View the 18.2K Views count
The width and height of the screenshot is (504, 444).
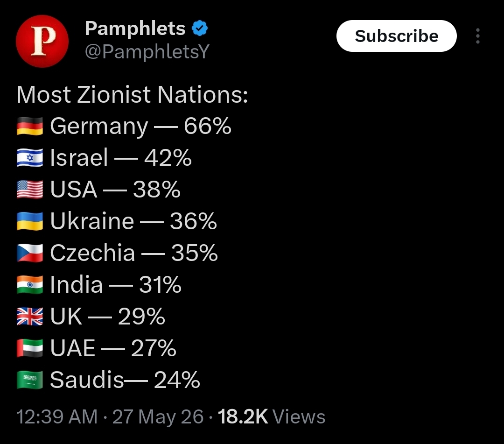(272, 416)
